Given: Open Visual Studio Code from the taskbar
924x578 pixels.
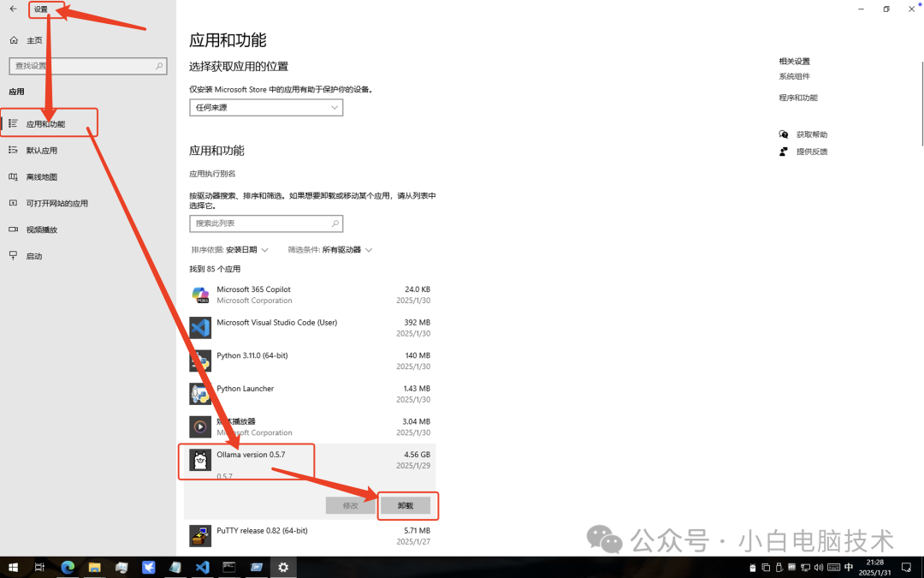Looking at the screenshot, I should click(202, 568).
